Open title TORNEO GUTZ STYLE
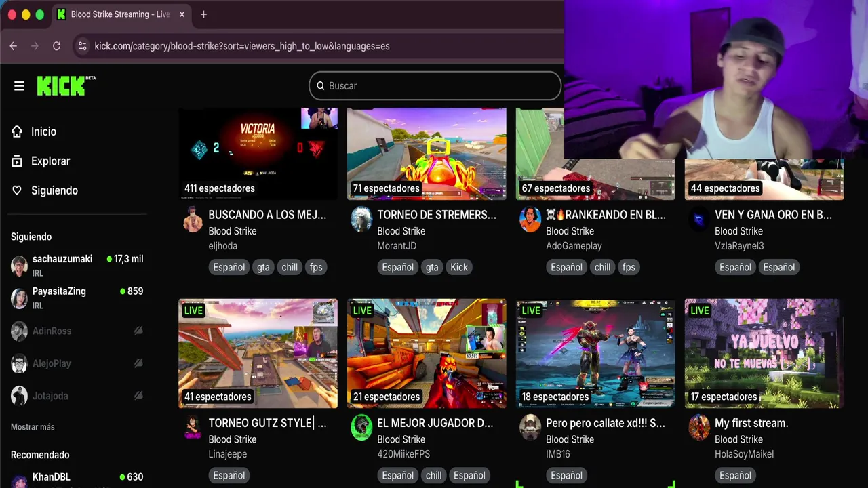The image size is (868, 488). [x=267, y=423]
